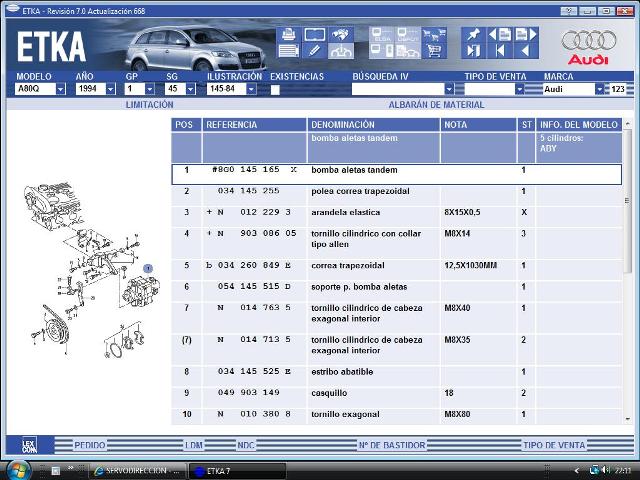
Task: Open the TIPO DE VENTA dropdown arrow
Action: point(519,89)
